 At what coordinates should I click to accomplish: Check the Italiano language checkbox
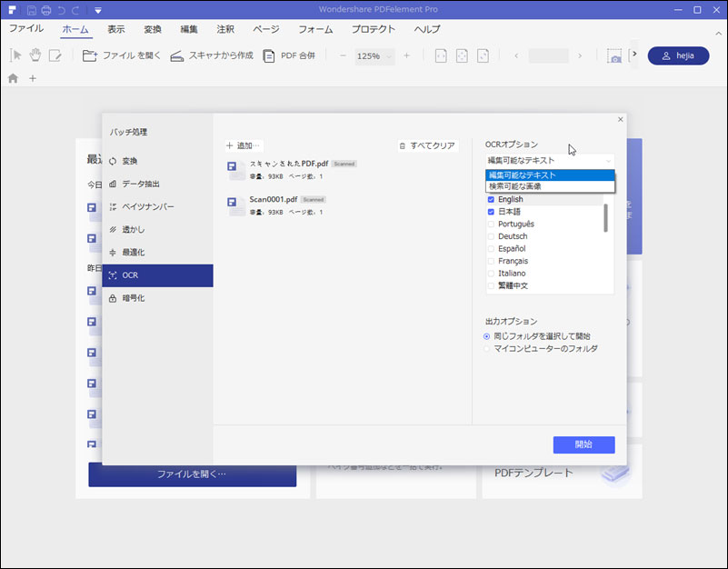tap(491, 273)
